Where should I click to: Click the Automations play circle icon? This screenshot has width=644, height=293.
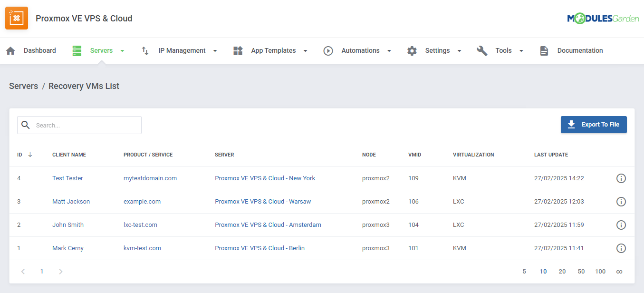(328, 51)
